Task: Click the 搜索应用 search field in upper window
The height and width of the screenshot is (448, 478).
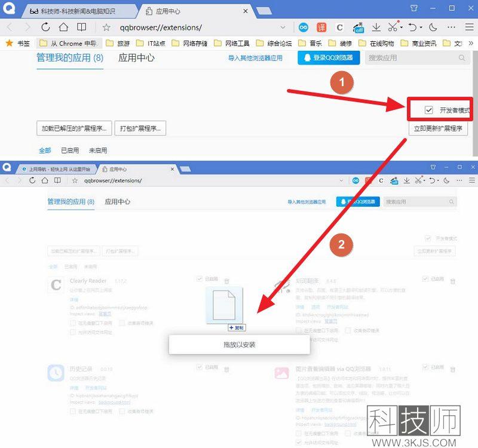Action: (413, 58)
